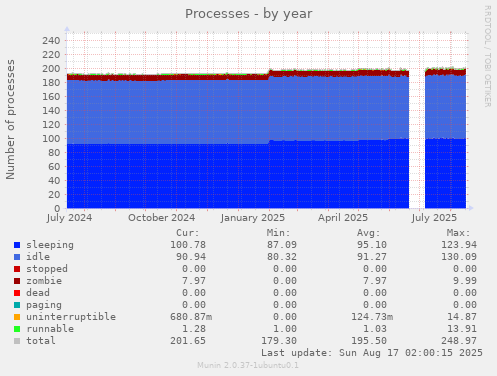Screen dimensions: 497x376
Task: Click the Max column header
Action: [x=458, y=233]
